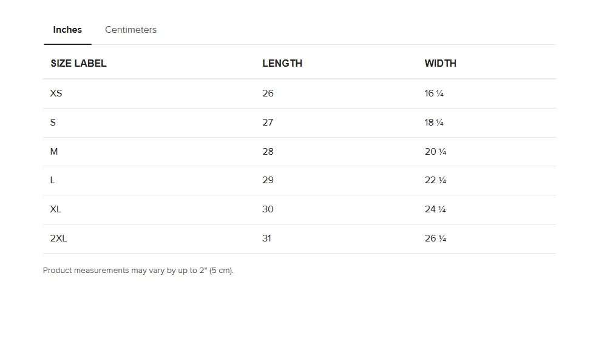Viewport: 607px width, 364px height.
Task: Select the S size row label
Action: coord(53,123)
